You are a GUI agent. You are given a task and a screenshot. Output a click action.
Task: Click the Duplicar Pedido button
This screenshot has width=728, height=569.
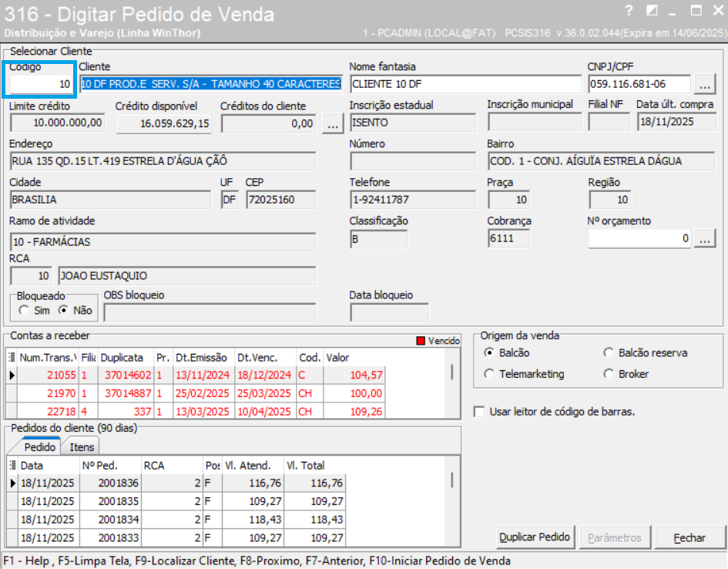(535, 537)
